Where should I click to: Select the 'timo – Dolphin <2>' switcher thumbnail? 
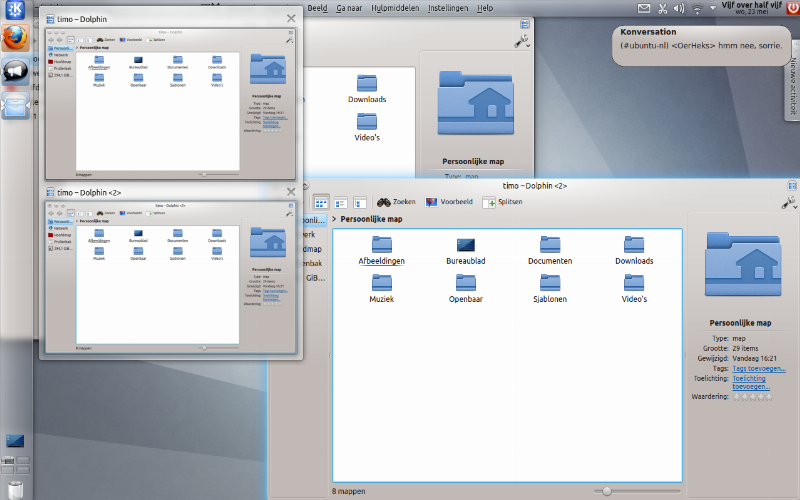point(170,278)
